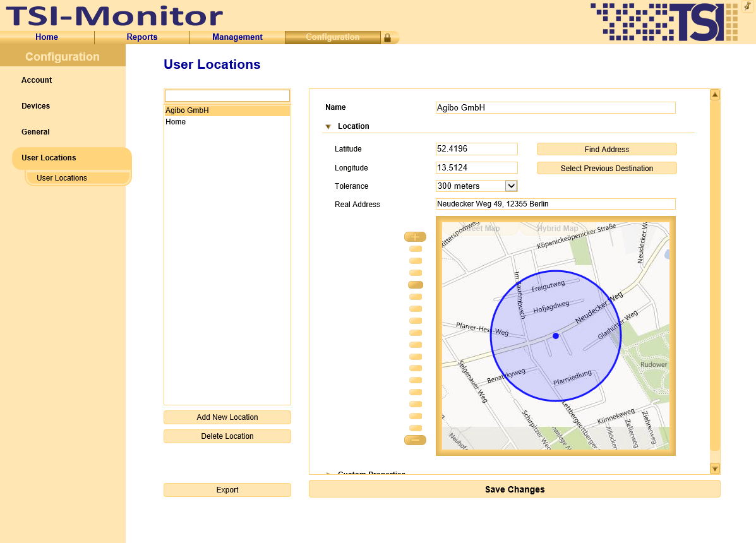
Task: Click the Rudower label on map
Action: click(653, 364)
